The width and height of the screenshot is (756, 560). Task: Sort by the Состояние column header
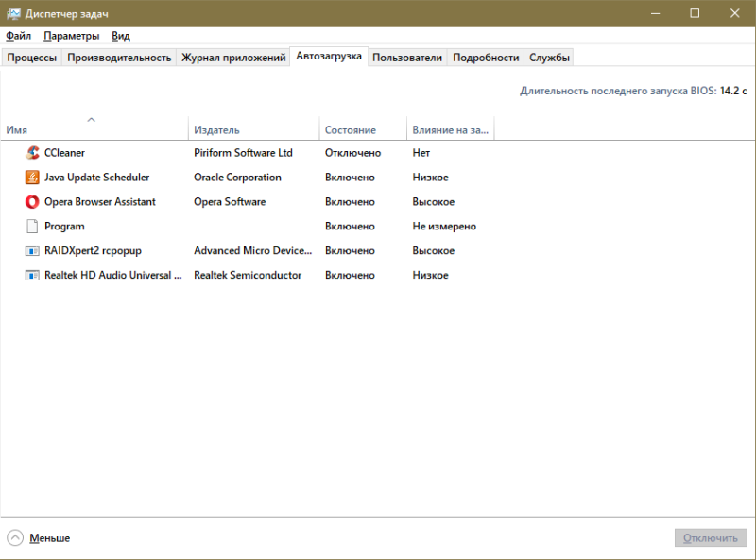click(363, 128)
